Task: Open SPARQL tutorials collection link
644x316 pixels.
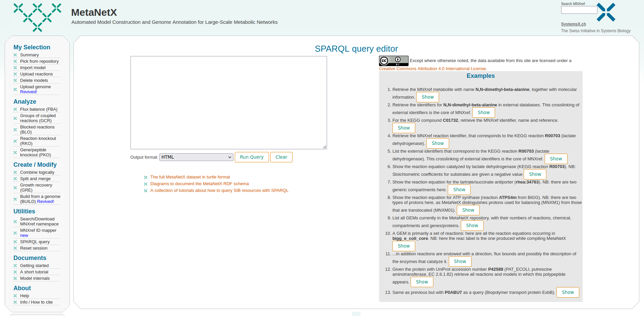Action: pyautogui.click(x=219, y=191)
